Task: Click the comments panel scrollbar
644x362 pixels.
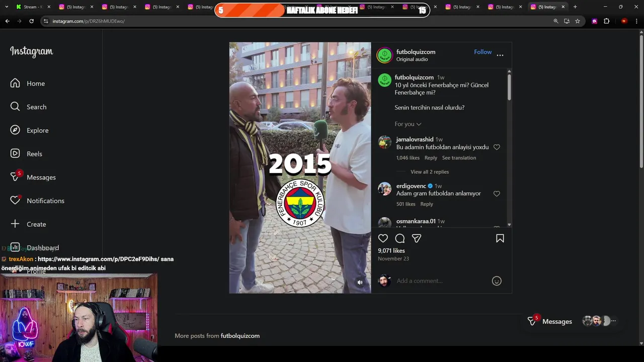Action: pyautogui.click(x=509, y=87)
